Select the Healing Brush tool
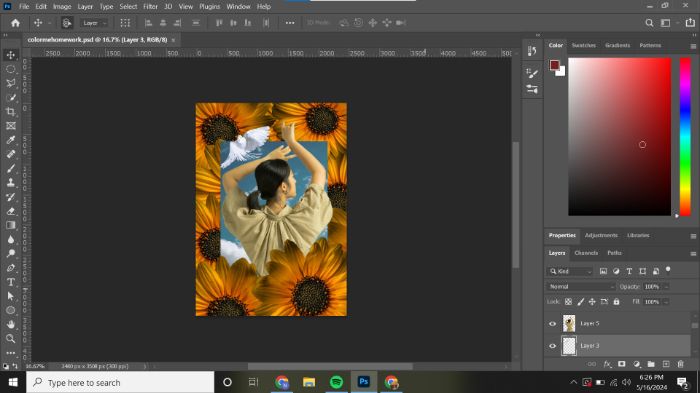 11,155
